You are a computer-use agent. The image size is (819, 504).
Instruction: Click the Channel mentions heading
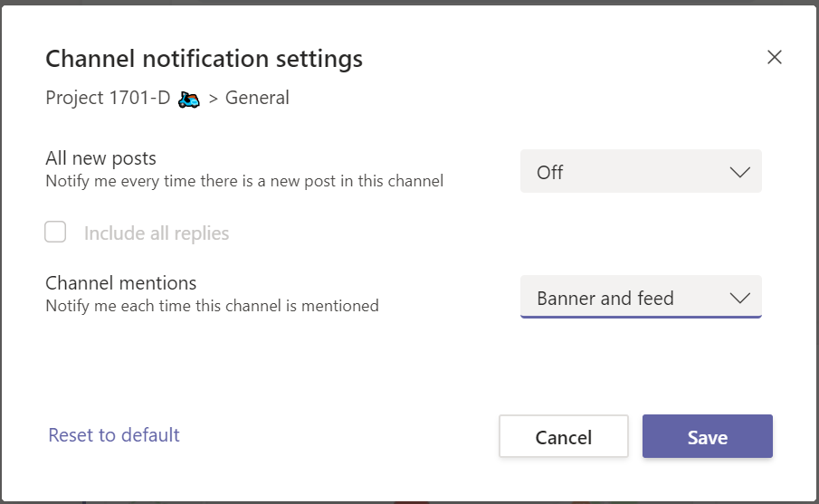point(120,283)
